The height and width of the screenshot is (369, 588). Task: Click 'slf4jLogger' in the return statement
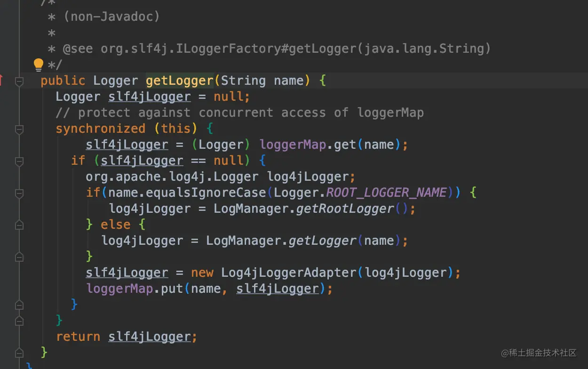click(x=150, y=337)
